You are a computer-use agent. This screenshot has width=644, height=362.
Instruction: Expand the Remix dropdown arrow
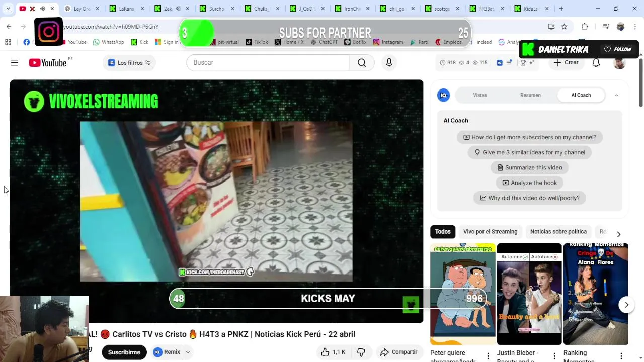click(188, 352)
